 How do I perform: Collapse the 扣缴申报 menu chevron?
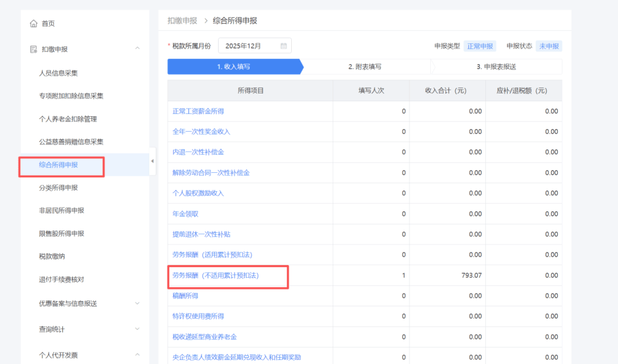[x=137, y=49]
